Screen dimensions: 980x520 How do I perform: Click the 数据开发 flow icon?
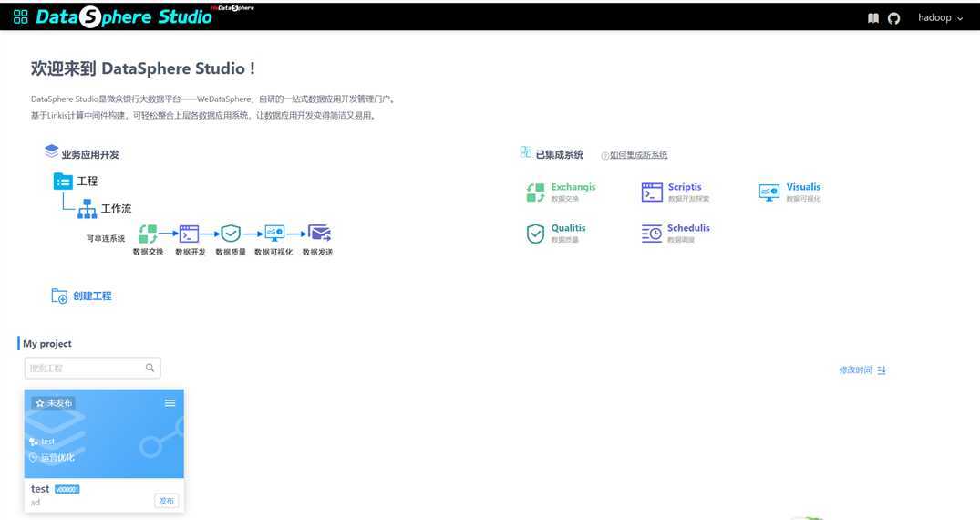point(190,234)
